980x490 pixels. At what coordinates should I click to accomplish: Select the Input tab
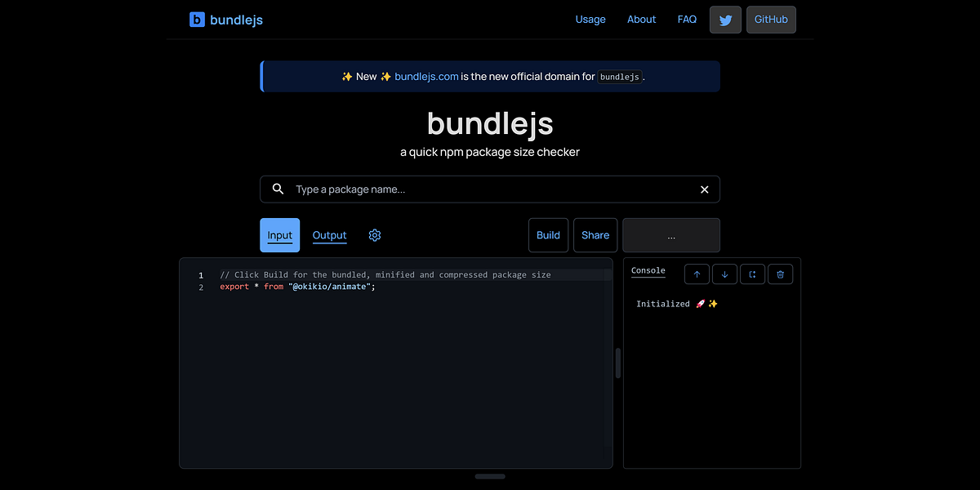point(279,235)
